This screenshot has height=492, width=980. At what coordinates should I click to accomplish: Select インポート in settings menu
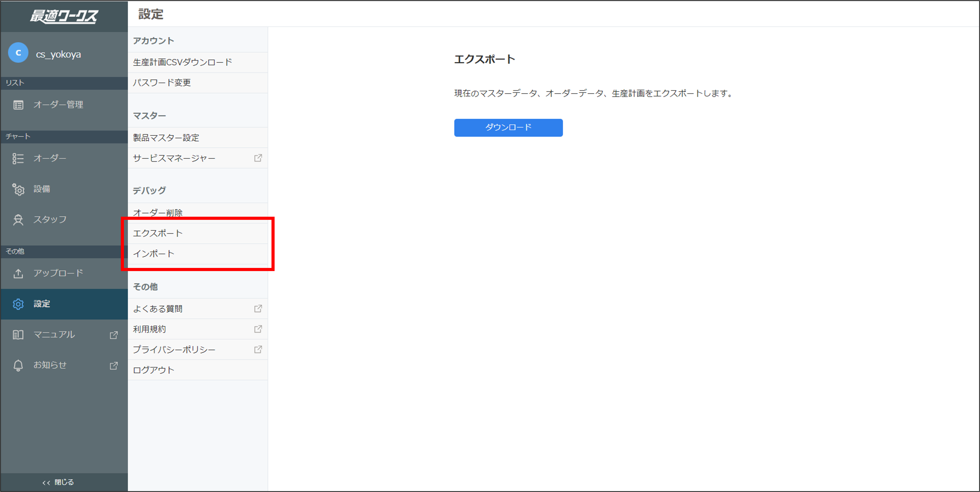tap(198, 254)
